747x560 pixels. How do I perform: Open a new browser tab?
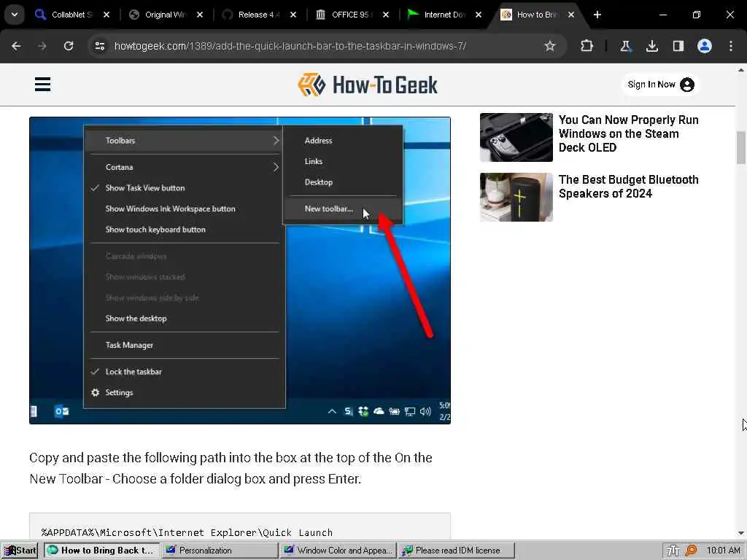[x=597, y=15]
